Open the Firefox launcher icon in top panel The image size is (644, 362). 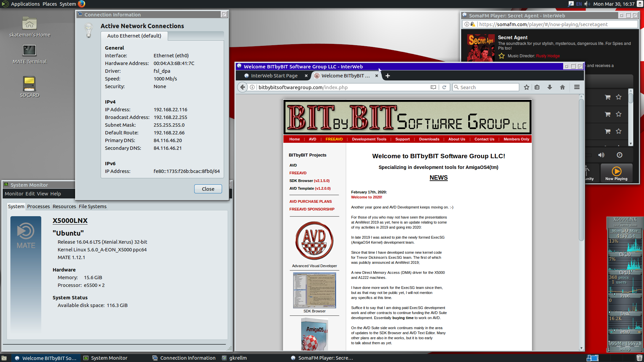(x=82, y=4)
